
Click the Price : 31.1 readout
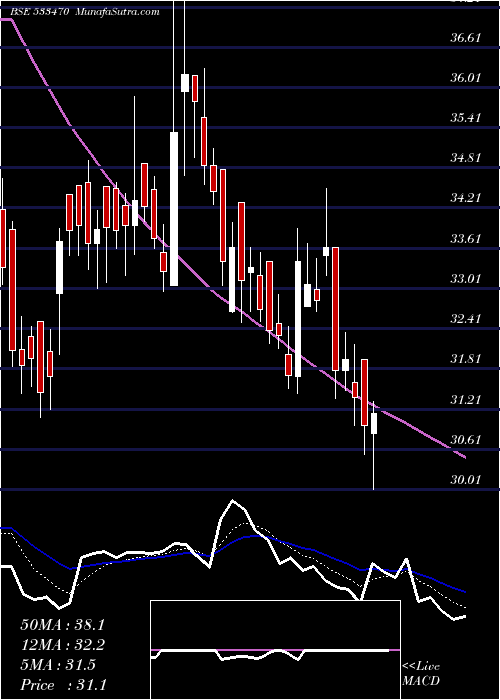[63, 685]
